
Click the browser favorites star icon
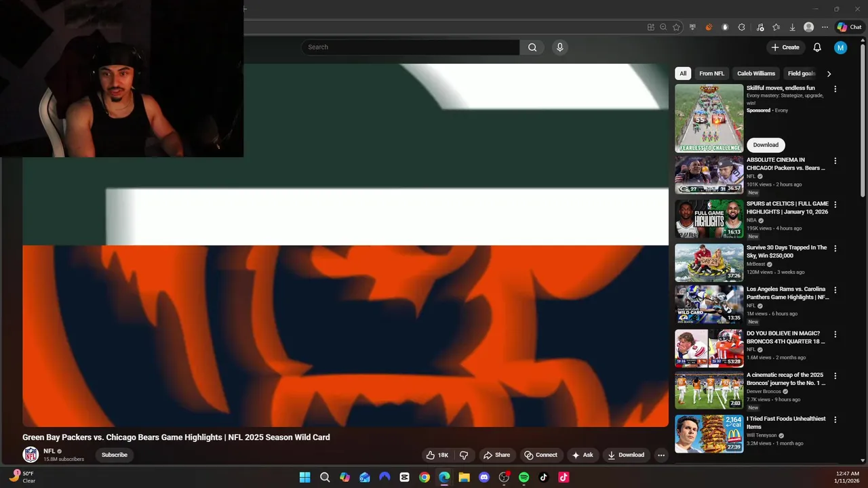676,27
